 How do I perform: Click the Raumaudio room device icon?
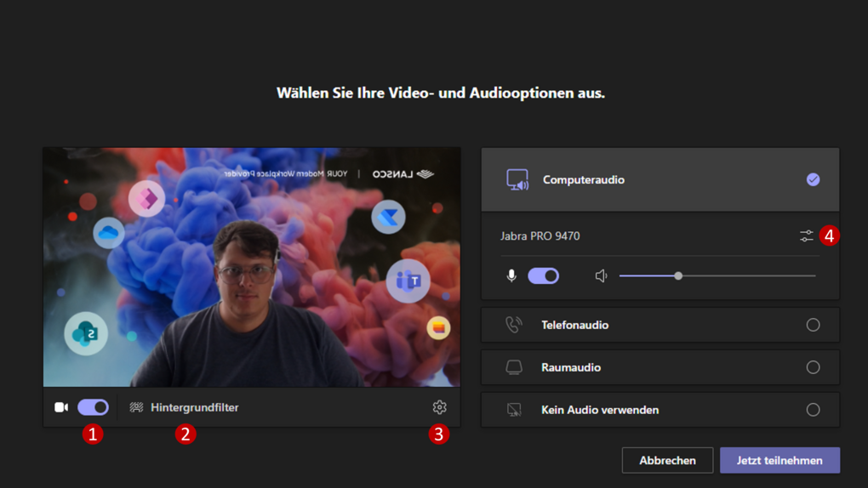pos(514,367)
